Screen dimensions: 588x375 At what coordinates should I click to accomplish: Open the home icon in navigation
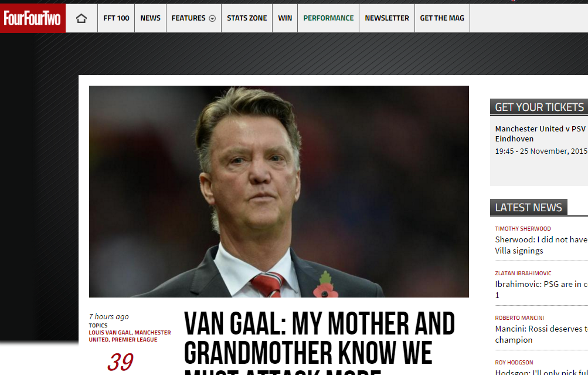81,18
